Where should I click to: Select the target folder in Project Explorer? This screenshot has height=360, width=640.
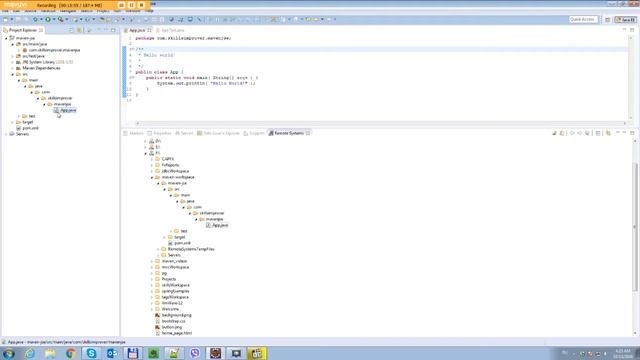[28, 122]
